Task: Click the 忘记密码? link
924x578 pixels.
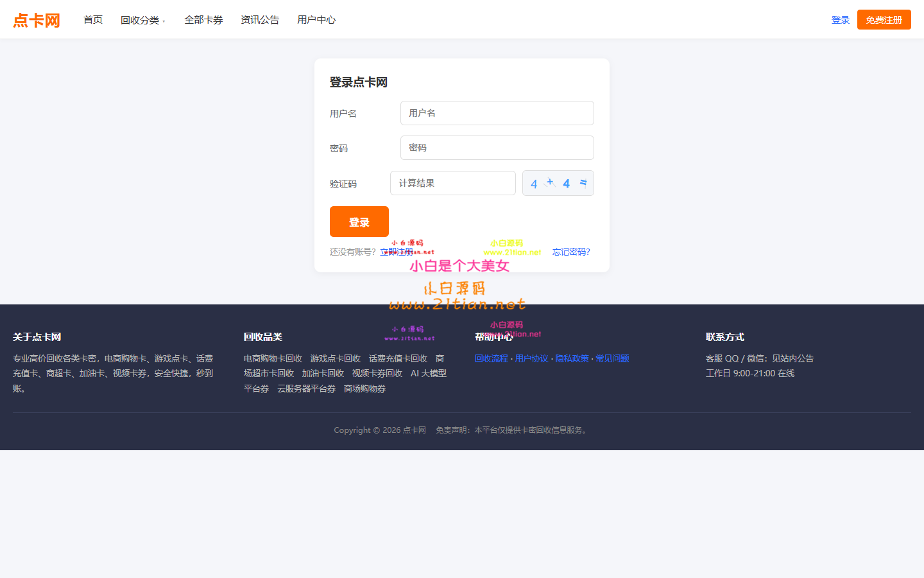Action: click(x=571, y=252)
